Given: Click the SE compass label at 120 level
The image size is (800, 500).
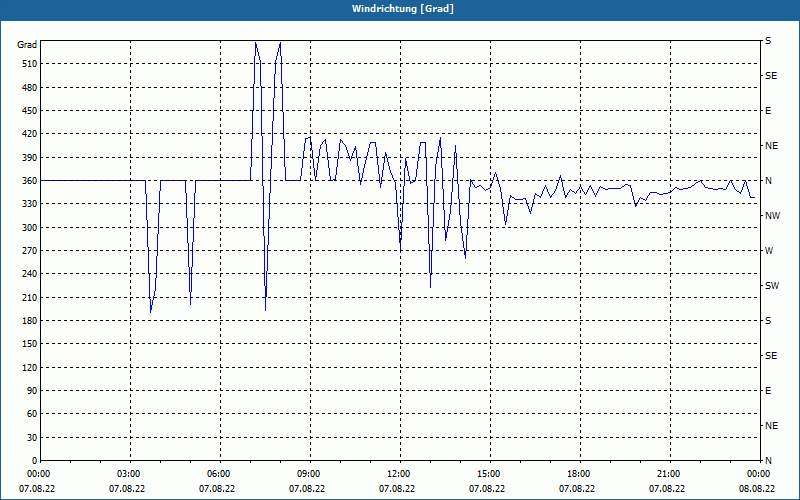Looking at the screenshot, I should click(x=771, y=356).
